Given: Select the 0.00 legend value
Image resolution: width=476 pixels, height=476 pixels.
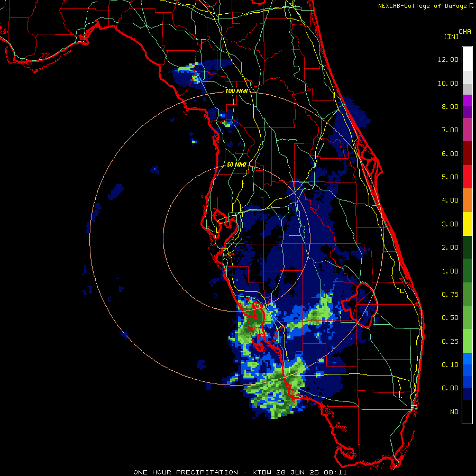Looking at the screenshot, I should pyautogui.click(x=450, y=388).
